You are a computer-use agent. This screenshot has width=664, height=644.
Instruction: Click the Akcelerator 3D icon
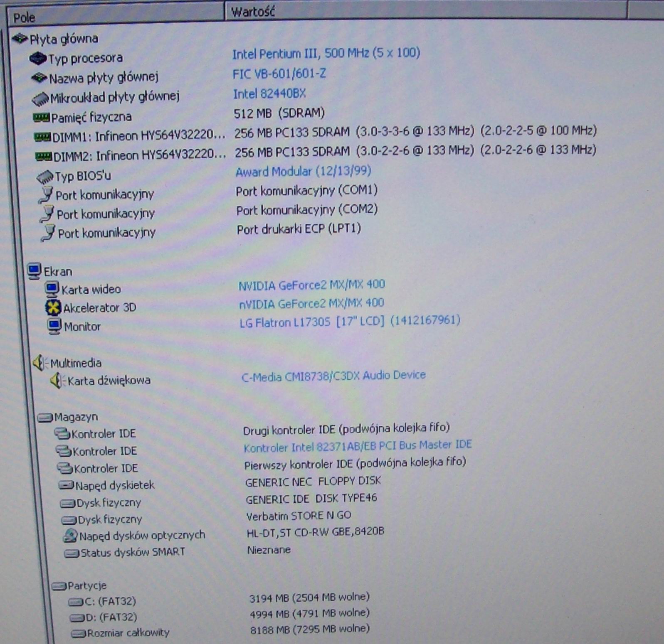coord(53,308)
